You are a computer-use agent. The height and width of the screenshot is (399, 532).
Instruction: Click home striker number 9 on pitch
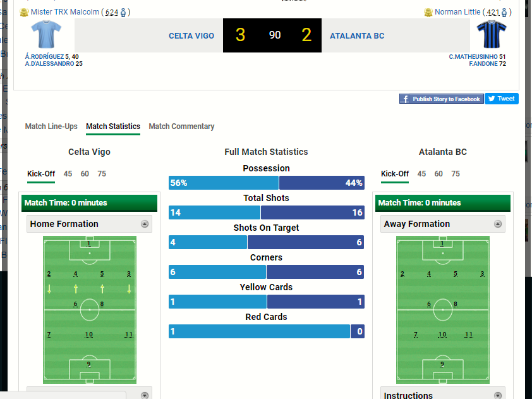click(89, 364)
